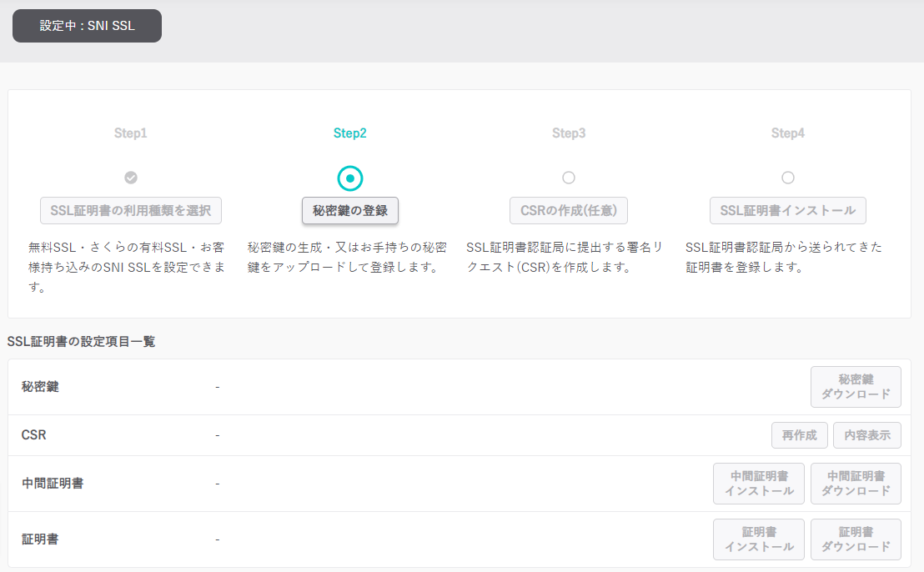924x572 pixels.
Task: Click the CSRの作成(任意) button
Action: click(569, 210)
